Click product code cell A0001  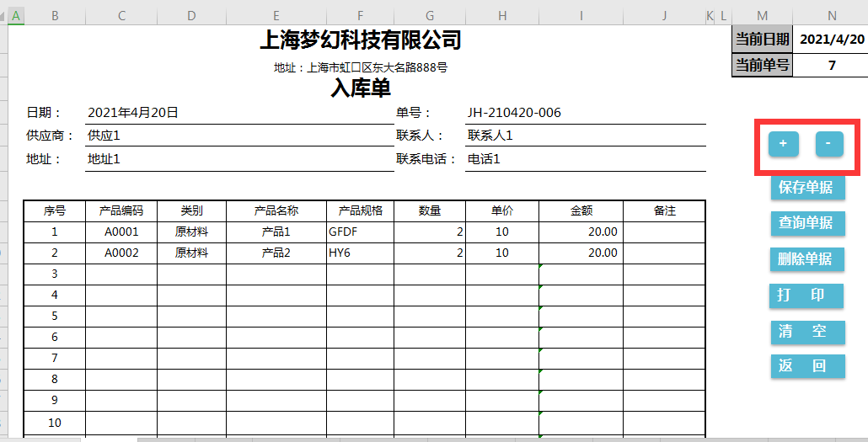[121, 232]
